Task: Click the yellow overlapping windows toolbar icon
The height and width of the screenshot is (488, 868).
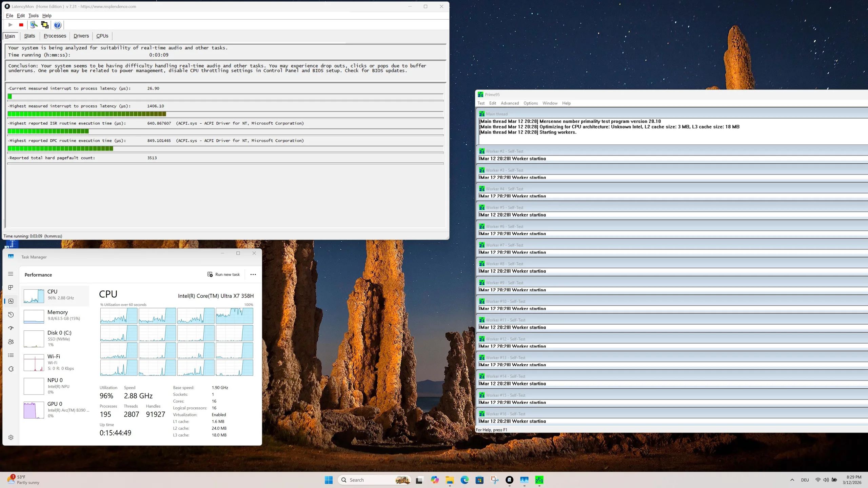Action: tap(44, 25)
